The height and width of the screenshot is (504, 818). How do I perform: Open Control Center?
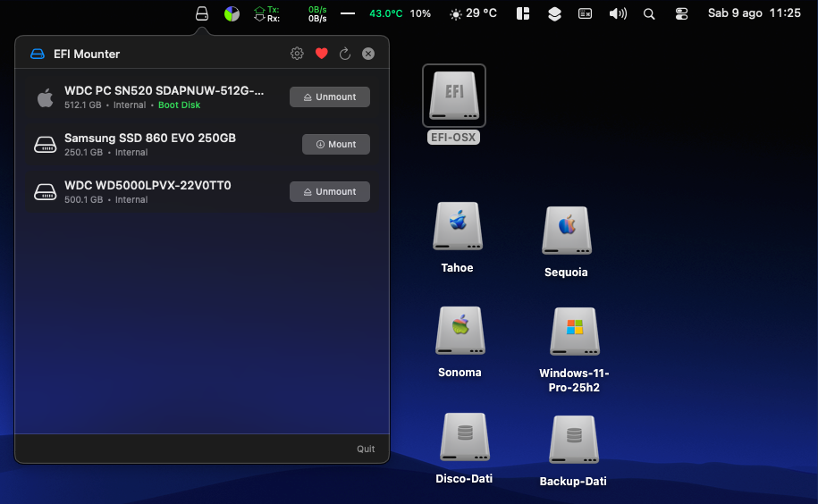coord(681,13)
